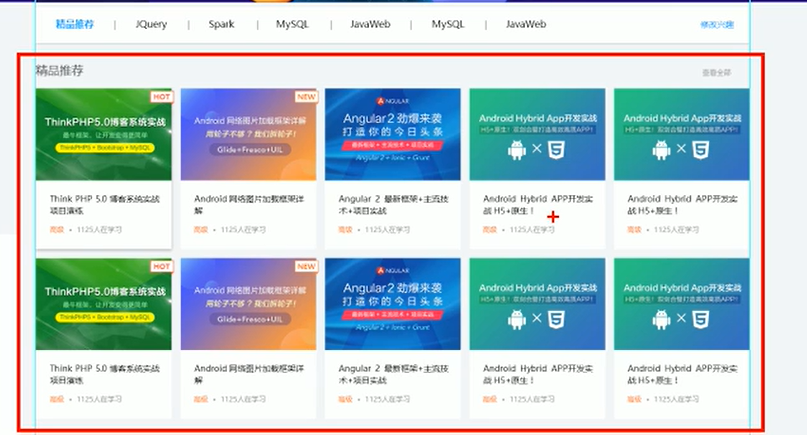This screenshot has height=435, width=807.
Task: Click the NEW badge on the top-row Android card
Action: [x=306, y=97]
